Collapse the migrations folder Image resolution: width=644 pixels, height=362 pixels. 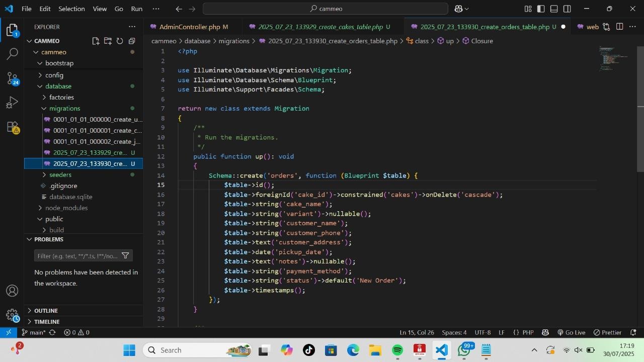point(64,109)
